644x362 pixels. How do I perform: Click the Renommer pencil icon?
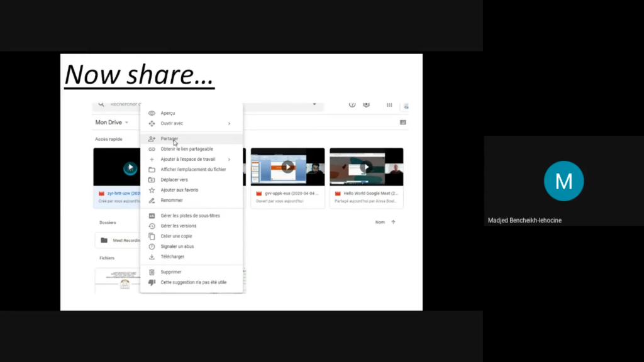152,200
